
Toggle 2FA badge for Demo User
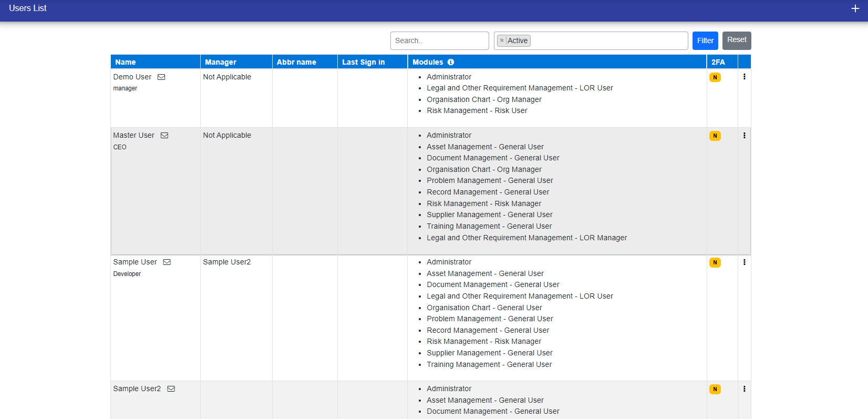point(715,77)
